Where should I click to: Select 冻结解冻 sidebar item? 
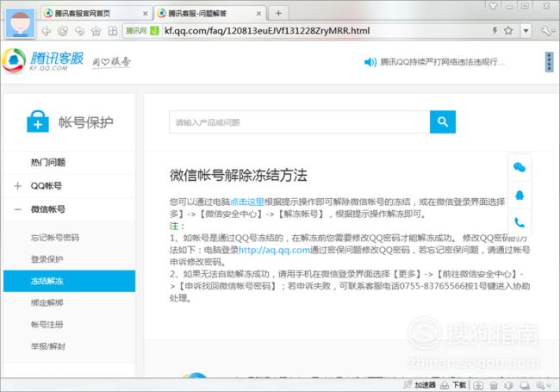69,281
